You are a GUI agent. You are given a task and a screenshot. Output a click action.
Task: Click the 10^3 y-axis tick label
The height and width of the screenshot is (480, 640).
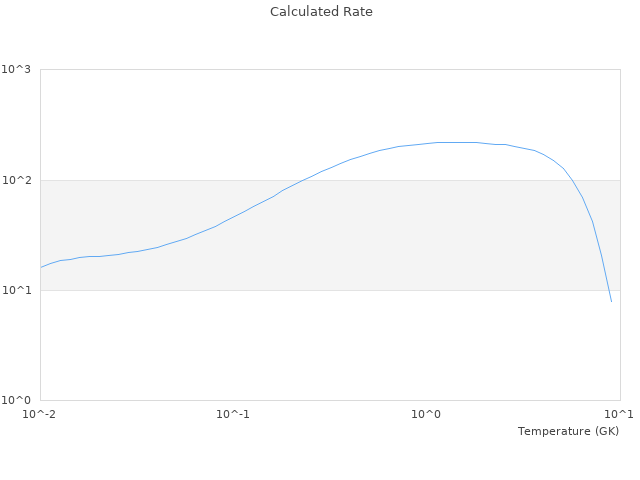pyautogui.click(x=17, y=70)
